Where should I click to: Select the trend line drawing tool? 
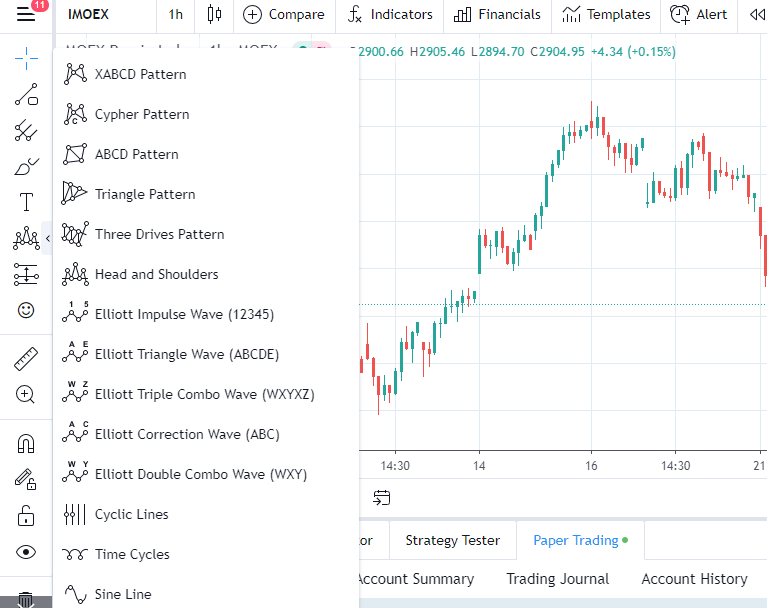click(x=26, y=96)
